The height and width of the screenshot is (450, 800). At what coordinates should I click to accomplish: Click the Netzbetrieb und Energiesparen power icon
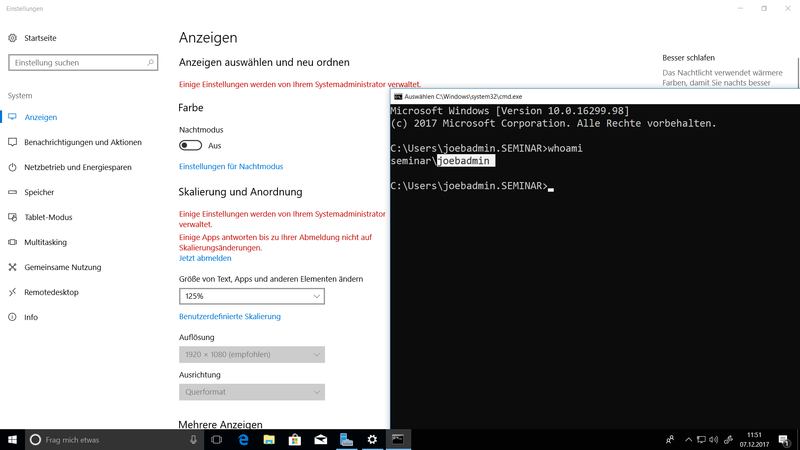tap(13, 167)
